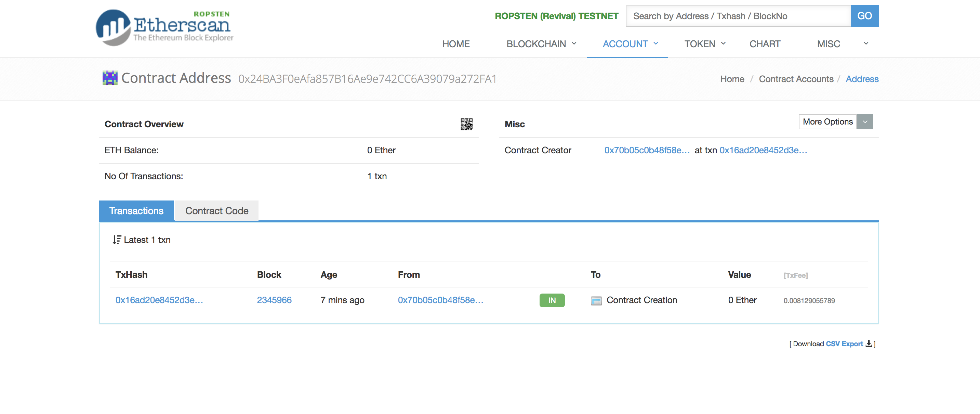Screen dimensions: 980x414
Task: Open creation txn 0x16ad20e8452d3e in Misc
Action: tap(763, 150)
